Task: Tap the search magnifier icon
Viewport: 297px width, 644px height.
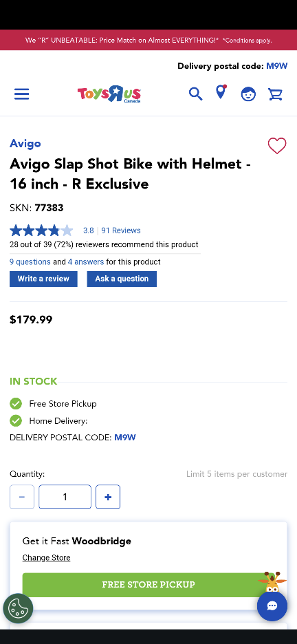Action: pos(195,94)
